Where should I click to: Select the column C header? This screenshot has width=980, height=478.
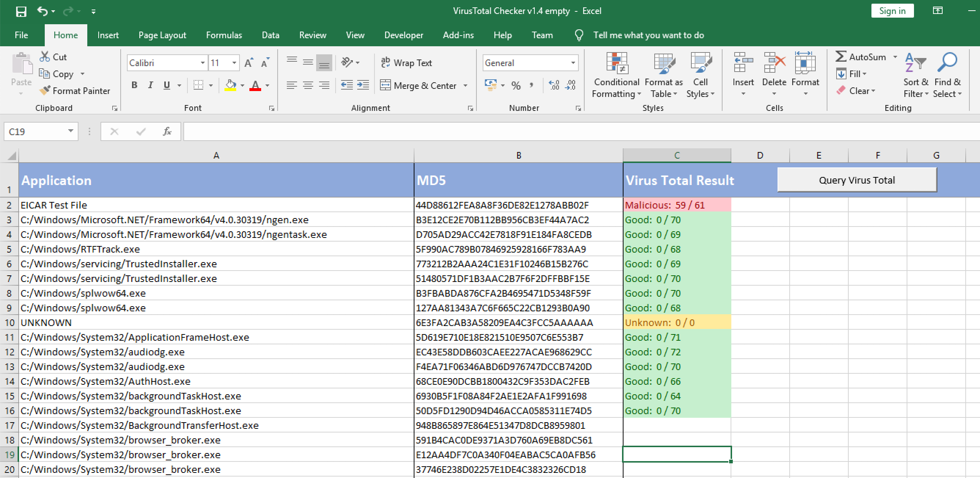pyautogui.click(x=676, y=155)
